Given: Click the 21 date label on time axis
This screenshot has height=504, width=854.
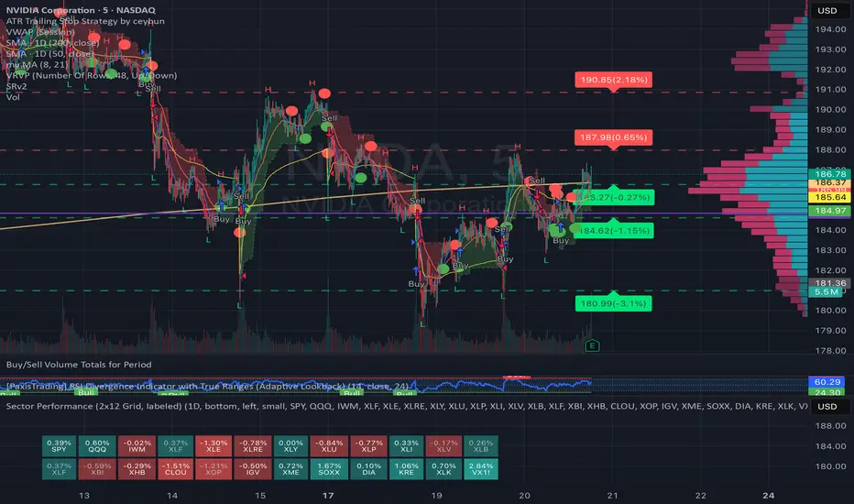Looking at the screenshot, I should pos(613,495).
